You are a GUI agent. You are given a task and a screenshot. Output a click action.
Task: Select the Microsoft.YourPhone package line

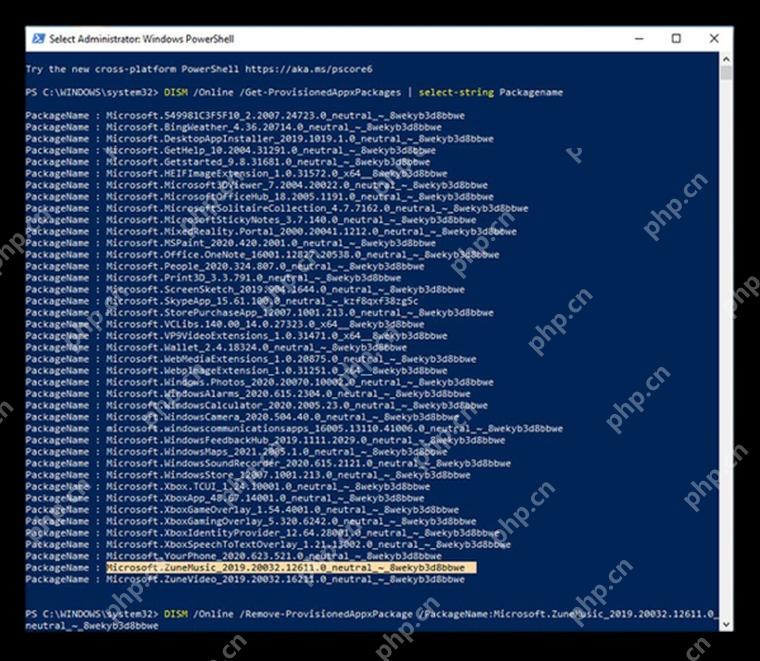pos(234,556)
